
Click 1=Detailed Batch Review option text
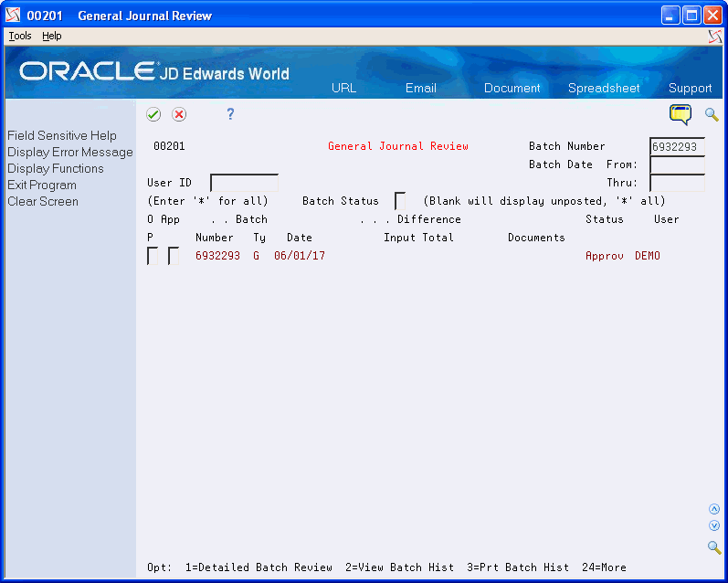tap(258, 567)
